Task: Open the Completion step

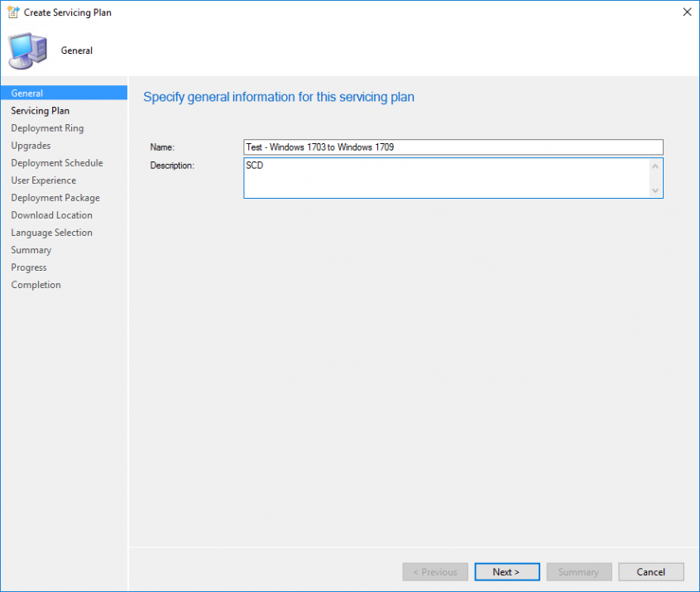Action: coord(36,284)
